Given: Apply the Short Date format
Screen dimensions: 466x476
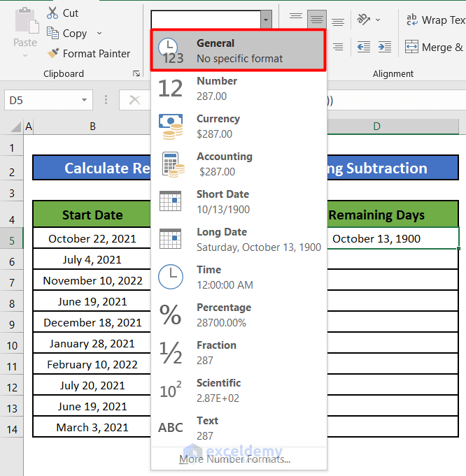Looking at the screenshot, I should tap(239, 201).
